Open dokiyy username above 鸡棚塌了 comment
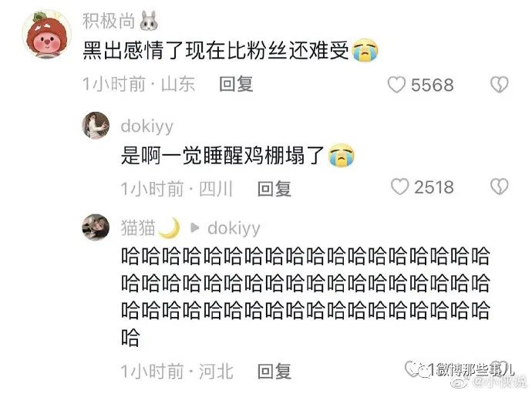The image size is (532, 394). tap(147, 126)
